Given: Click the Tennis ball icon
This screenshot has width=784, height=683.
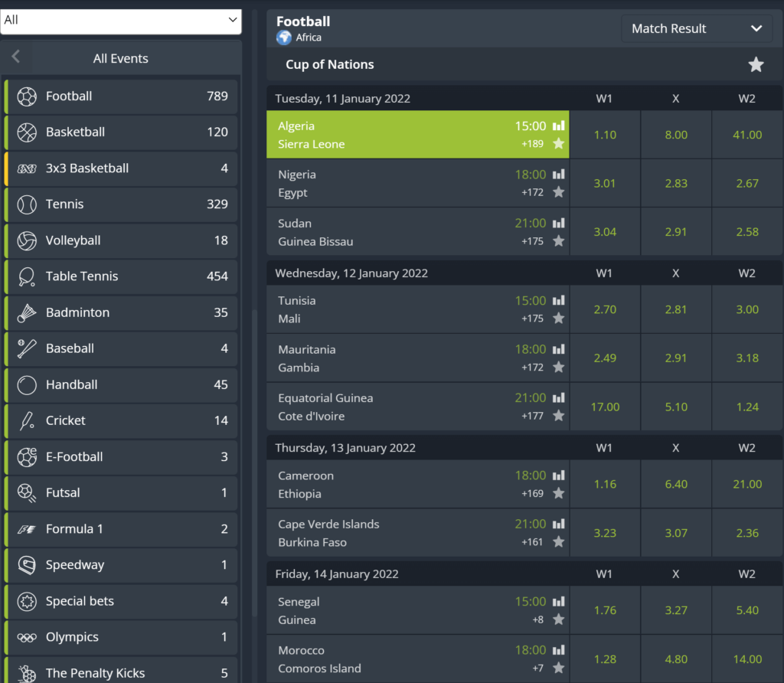Looking at the screenshot, I should (27, 204).
